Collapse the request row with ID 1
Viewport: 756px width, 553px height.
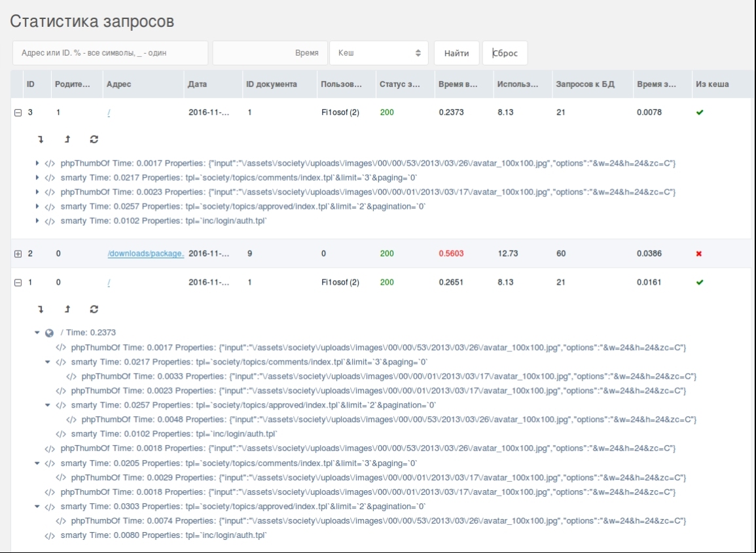click(x=18, y=283)
